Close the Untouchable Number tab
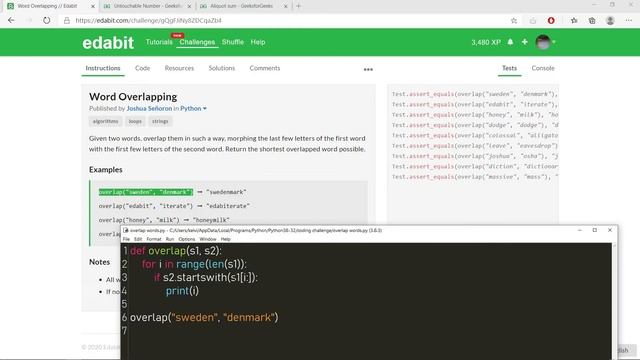The image size is (640, 360). (x=189, y=6)
